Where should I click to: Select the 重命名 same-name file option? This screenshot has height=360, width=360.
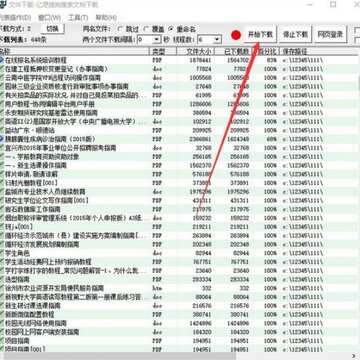[x=171, y=29]
